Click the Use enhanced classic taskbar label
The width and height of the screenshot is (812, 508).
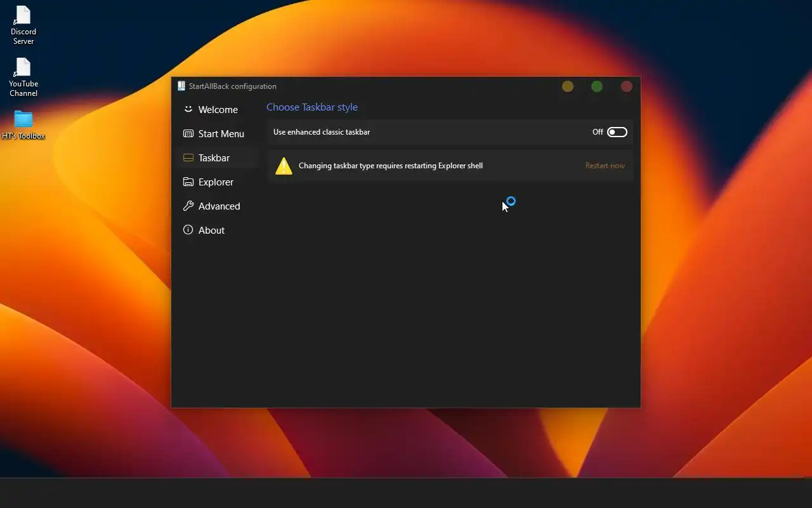pos(322,132)
